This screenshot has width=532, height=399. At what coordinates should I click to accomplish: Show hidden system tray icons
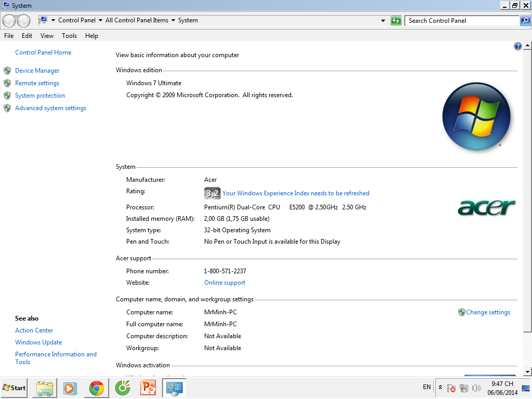(441, 388)
